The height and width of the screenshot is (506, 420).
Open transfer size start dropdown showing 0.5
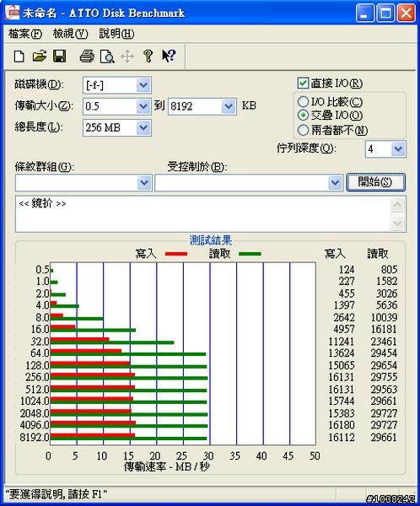tap(143, 106)
